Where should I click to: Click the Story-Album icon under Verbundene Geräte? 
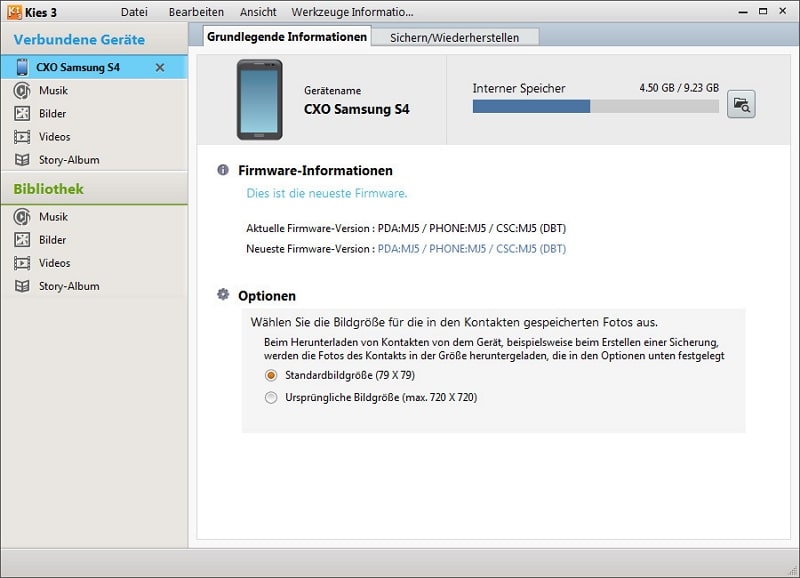point(22,160)
